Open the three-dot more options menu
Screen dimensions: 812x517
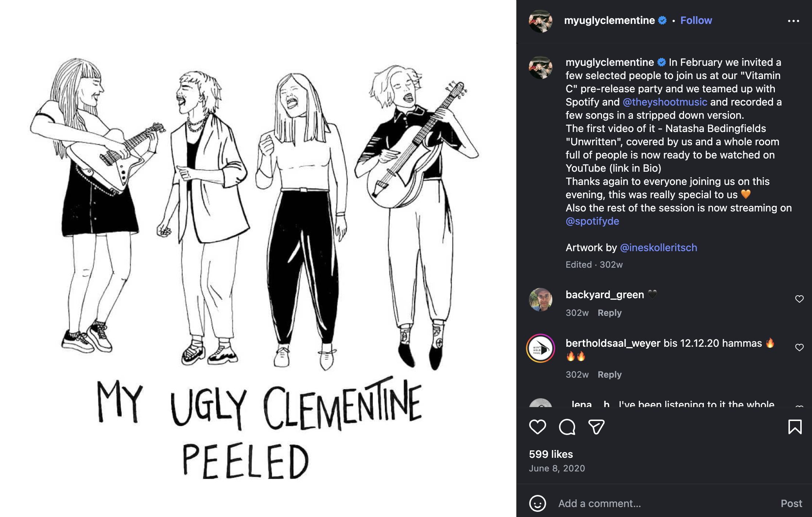tap(793, 21)
